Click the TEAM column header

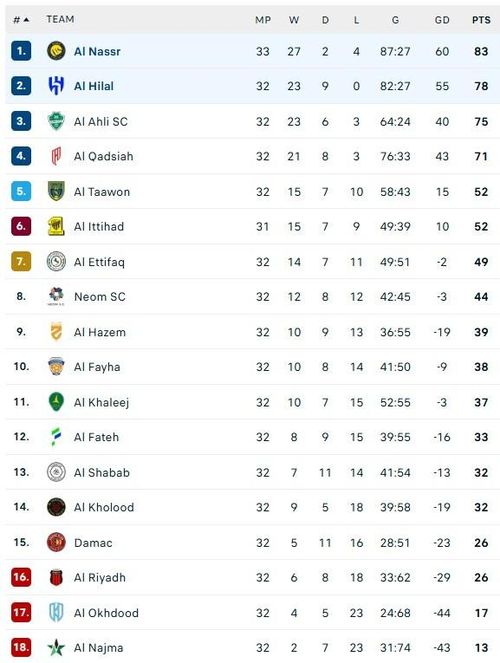pyautogui.click(x=60, y=19)
